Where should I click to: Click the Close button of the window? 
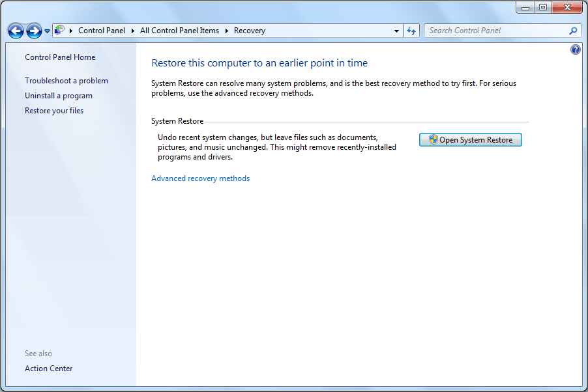coord(566,7)
